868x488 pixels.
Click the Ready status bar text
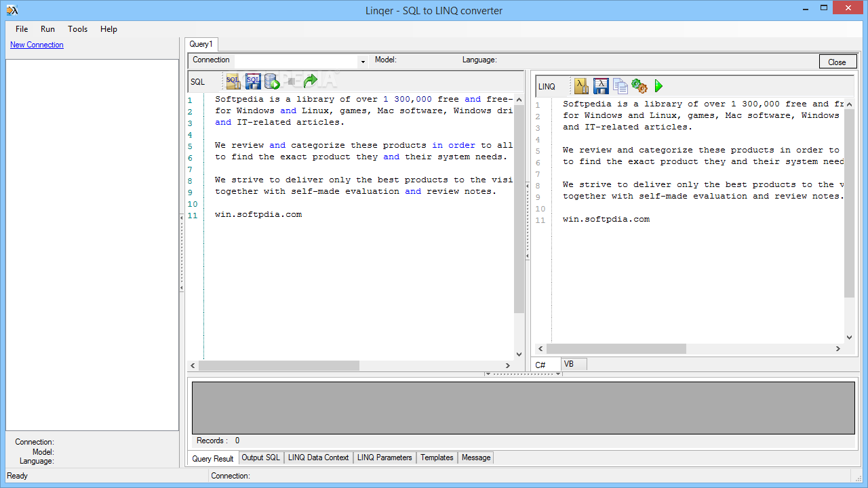[x=18, y=476]
